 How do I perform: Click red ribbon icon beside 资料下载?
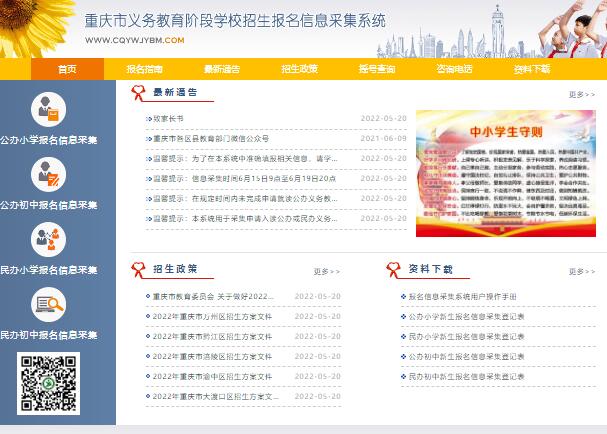393,269
